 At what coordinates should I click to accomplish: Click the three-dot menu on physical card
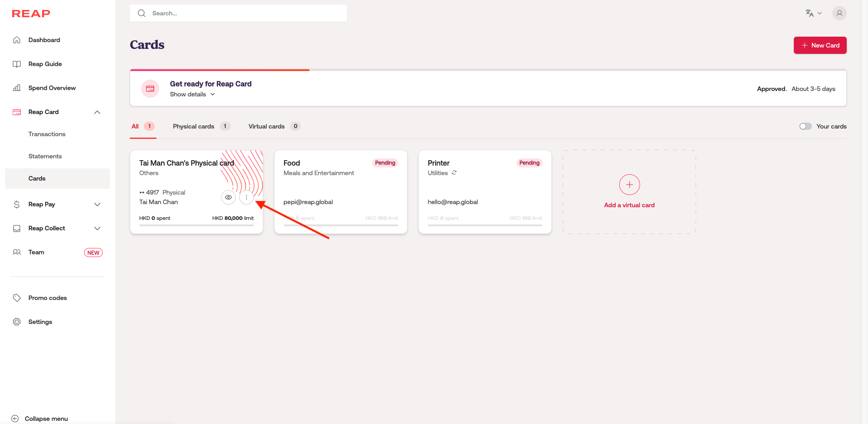[x=247, y=197]
